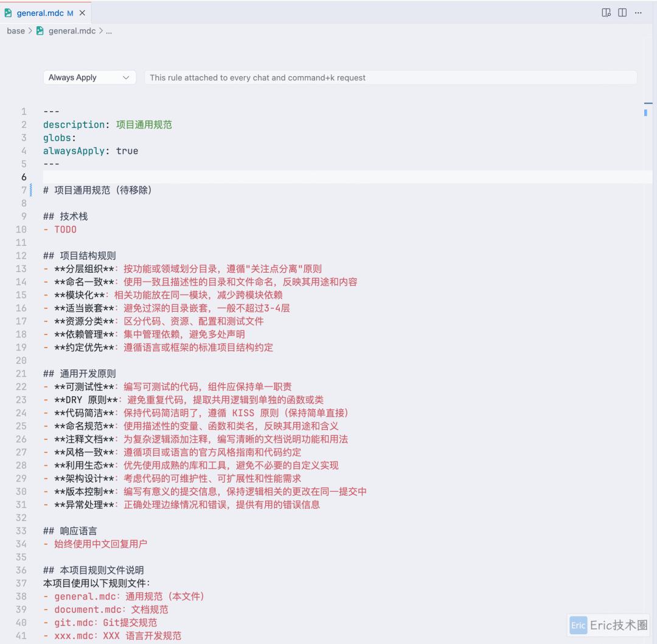Click the chevron after base in the breadcrumb
This screenshot has height=644, width=657.
[x=30, y=31]
